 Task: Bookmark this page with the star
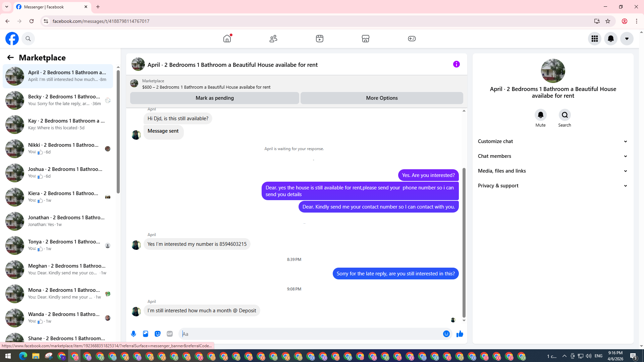pyautogui.click(x=608, y=21)
